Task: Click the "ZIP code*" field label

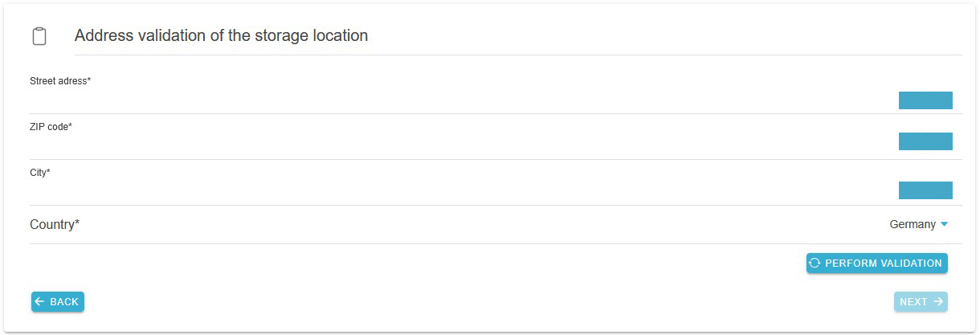Action: (51, 127)
